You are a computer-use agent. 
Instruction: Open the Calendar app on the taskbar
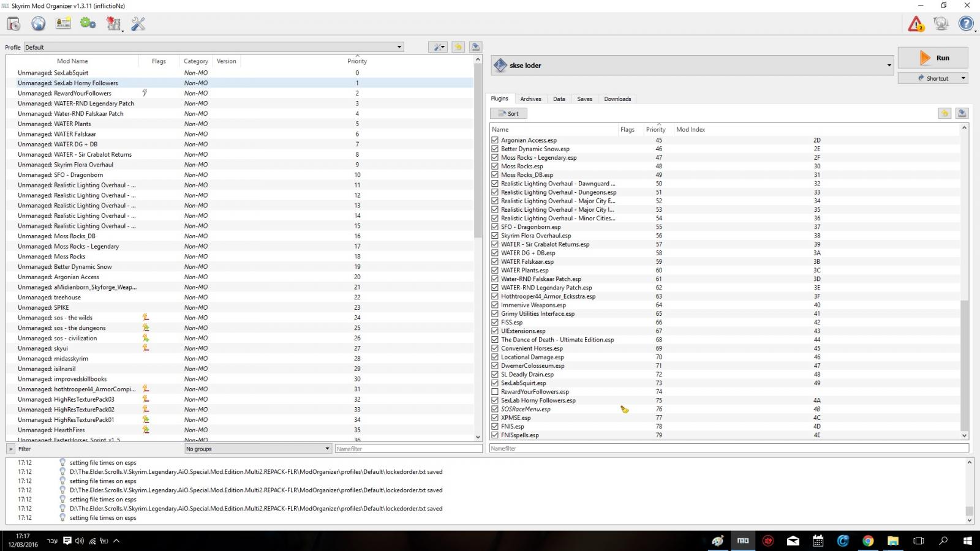[x=818, y=541]
